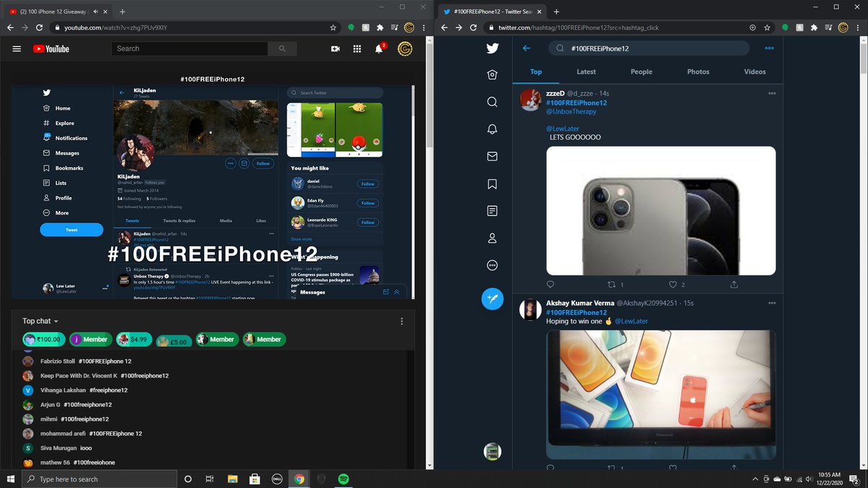Open the YouTube account avatar menu
Viewport: 868px width, 488px height.
point(405,48)
